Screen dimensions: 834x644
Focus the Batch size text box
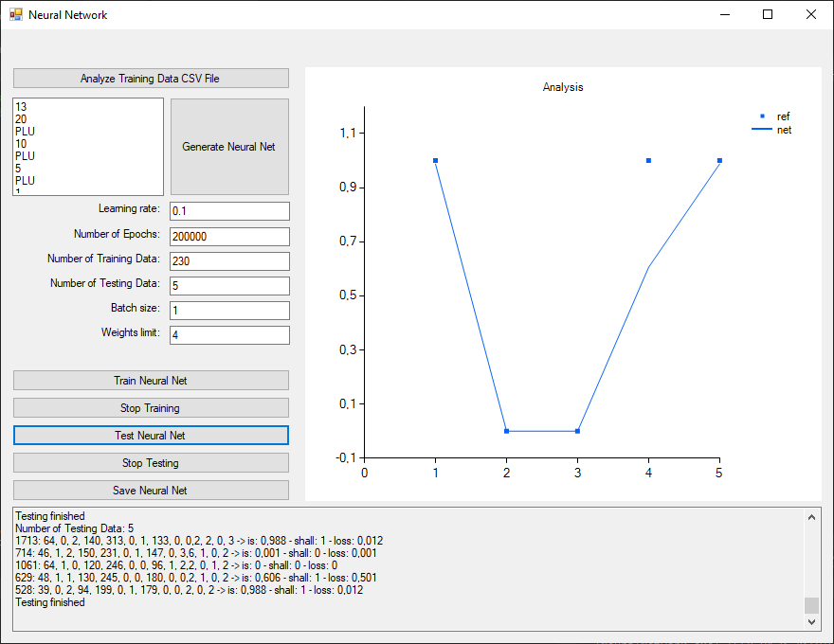(x=229, y=310)
